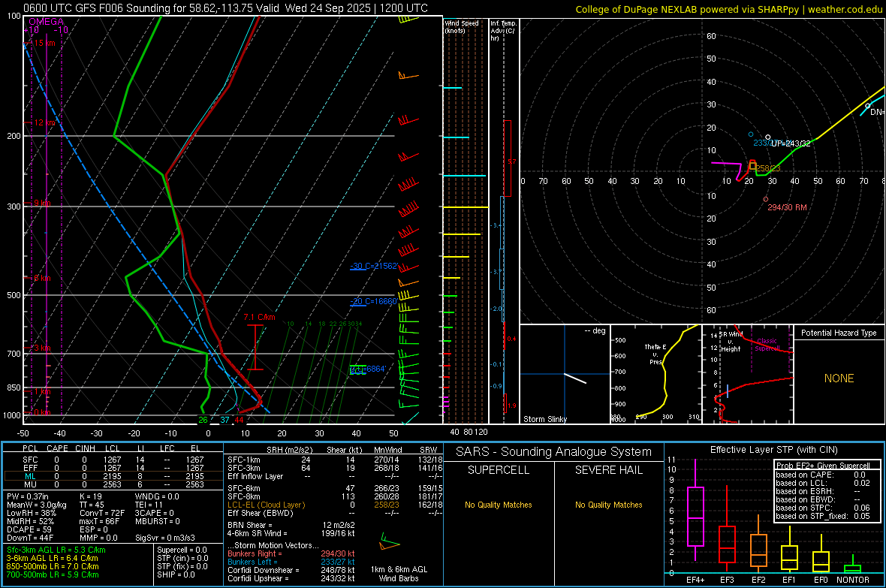Click the 9 km height marker
Image resolution: width=886 pixels, height=588 pixels.
coord(42,203)
